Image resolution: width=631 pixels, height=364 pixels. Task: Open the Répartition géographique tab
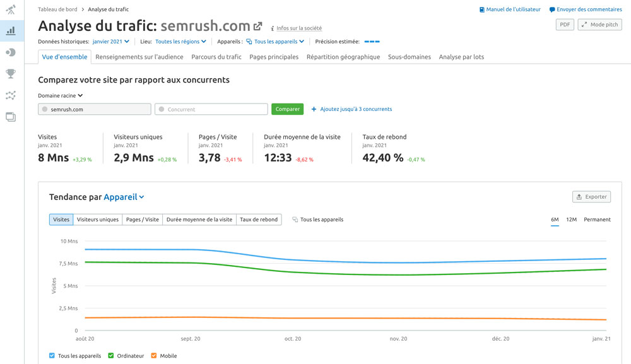pyautogui.click(x=343, y=57)
